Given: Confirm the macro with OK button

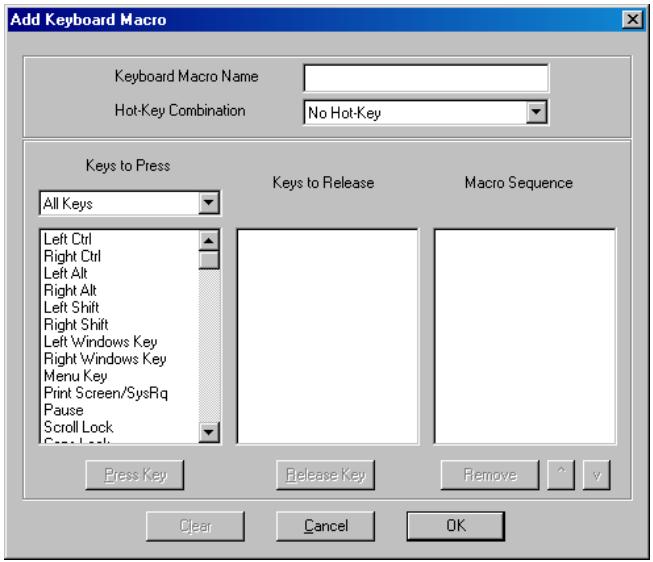Looking at the screenshot, I should tap(455, 525).
